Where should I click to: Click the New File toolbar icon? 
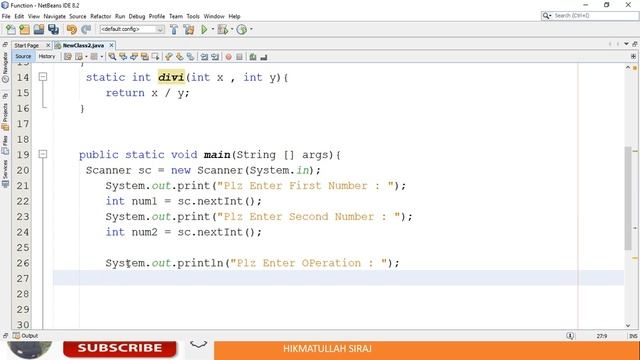coord(11,29)
